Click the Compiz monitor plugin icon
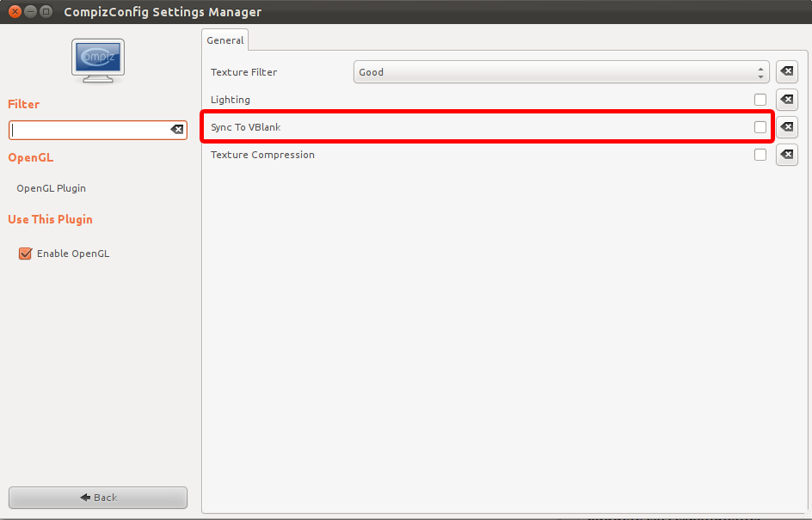Image resolution: width=812 pixels, height=520 pixels. click(x=98, y=60)
